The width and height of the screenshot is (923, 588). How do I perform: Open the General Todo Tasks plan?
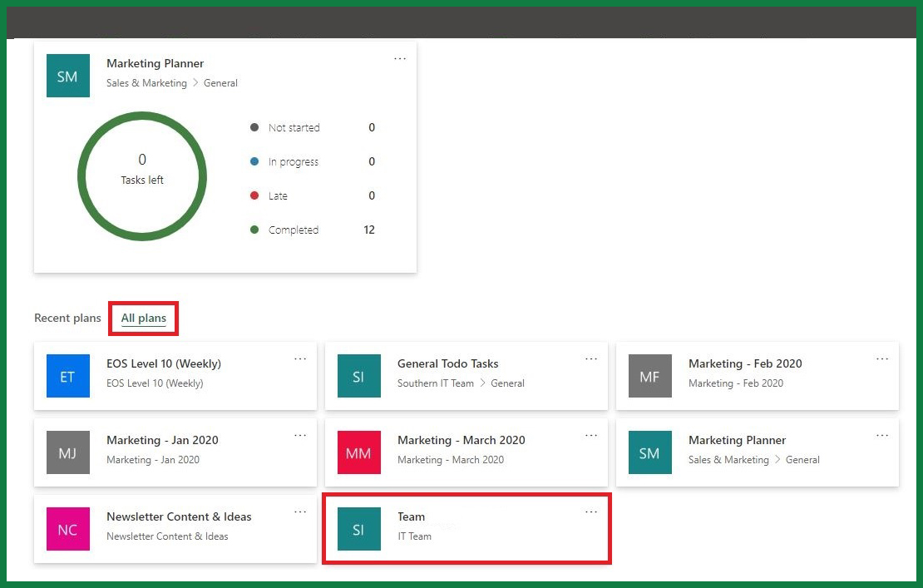coord(446,363)
